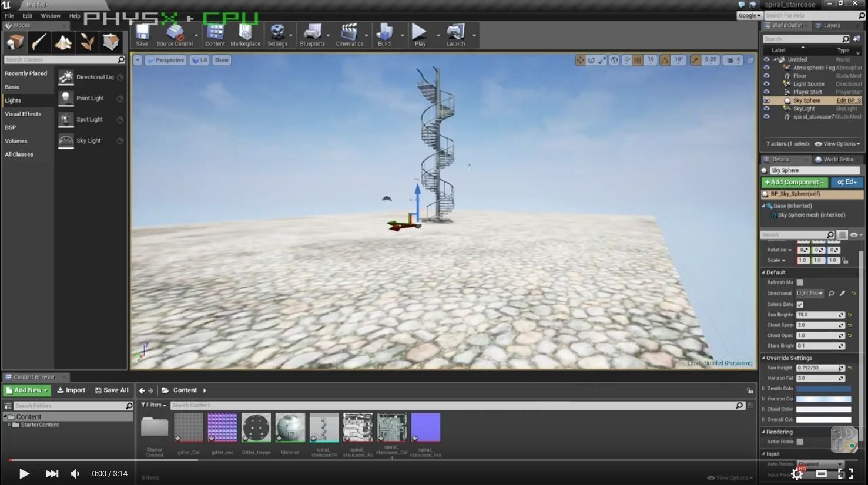Expand the Zenith Color property
The width and height of the screenshot is (868, 485).
(763, 389)
